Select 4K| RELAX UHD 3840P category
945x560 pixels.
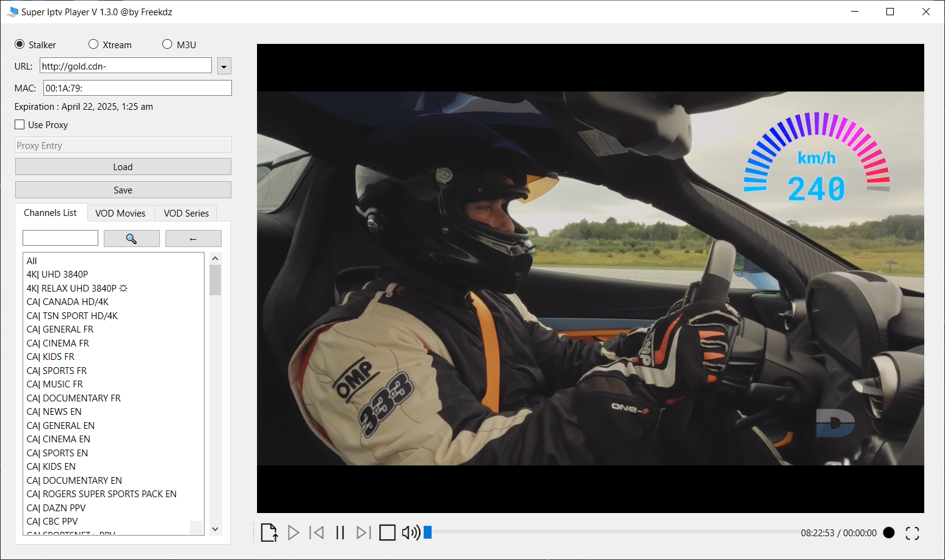[113, 288]
